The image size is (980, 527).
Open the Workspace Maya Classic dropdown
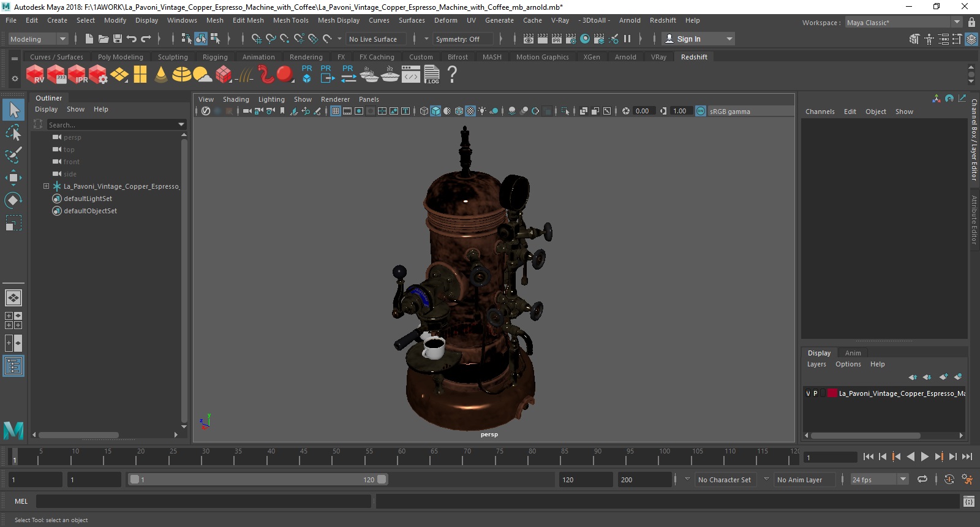point(903,22)
